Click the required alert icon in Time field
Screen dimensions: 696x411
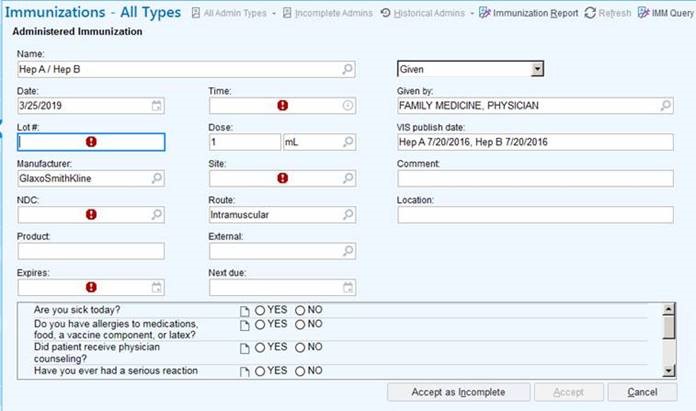click(282, 106)
